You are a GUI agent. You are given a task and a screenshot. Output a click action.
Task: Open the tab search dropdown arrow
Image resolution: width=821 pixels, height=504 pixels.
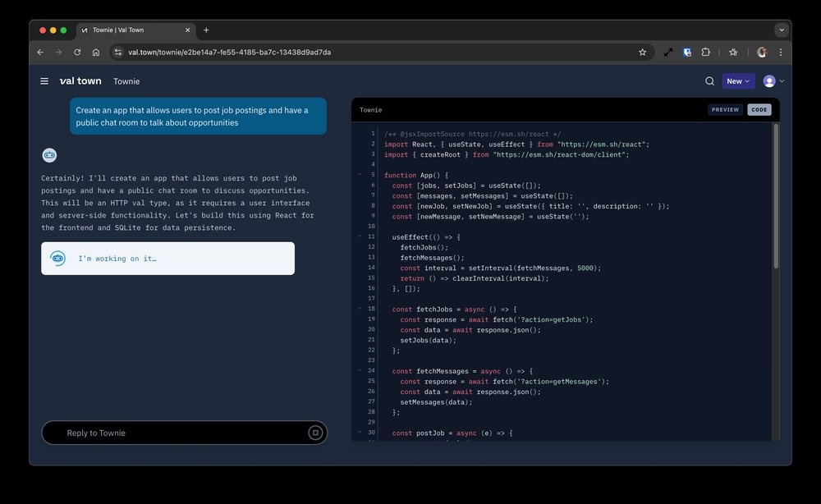click(782, 30)
